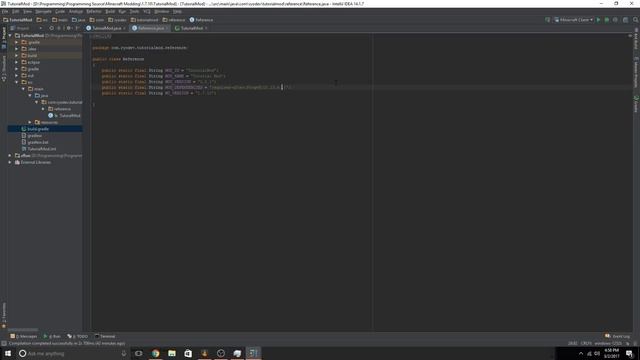The height and width of the screenshot is (360, 640).
Task: Click the Hide Project panel icon
Action: click(x=77, y=28)
